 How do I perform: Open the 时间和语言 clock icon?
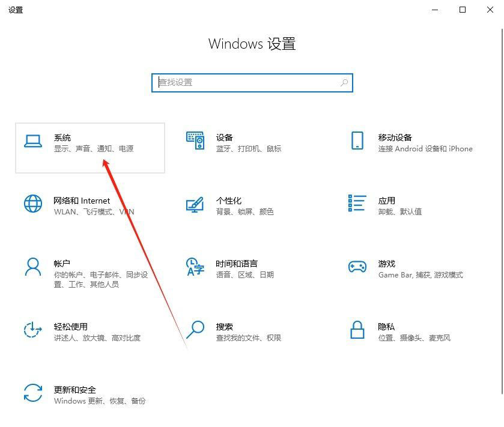[195, 267]
